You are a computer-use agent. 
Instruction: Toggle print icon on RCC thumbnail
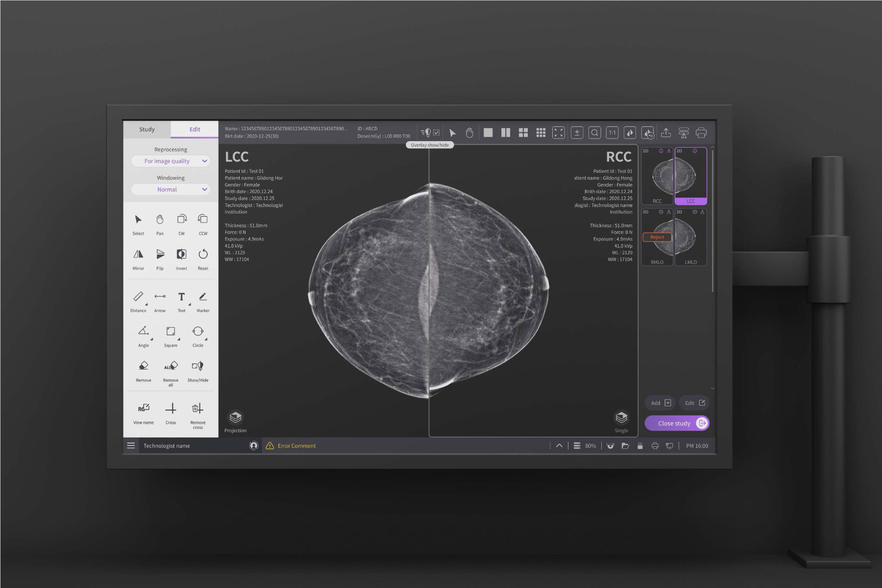point(661,151)
